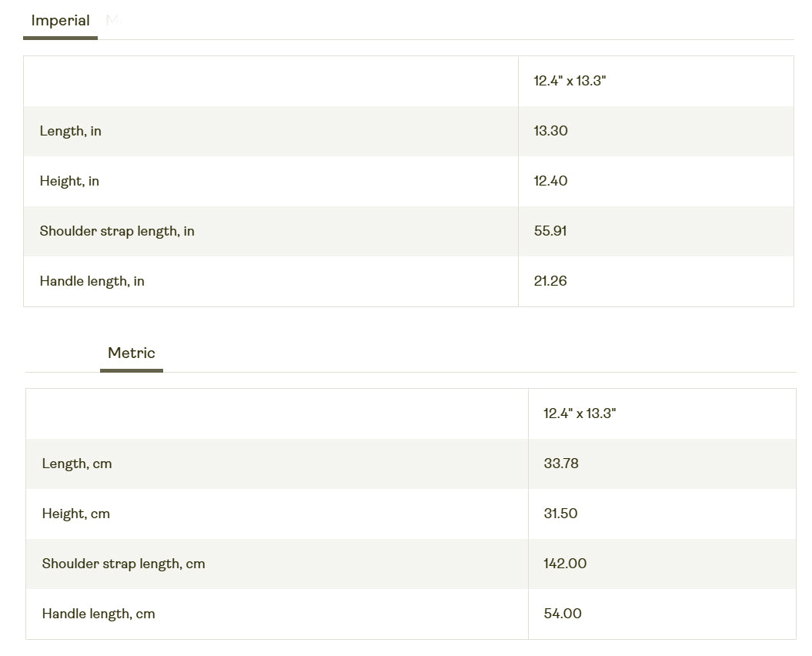Click the size header above 33.78
This screenshot has width=812, height=656.
580,413
